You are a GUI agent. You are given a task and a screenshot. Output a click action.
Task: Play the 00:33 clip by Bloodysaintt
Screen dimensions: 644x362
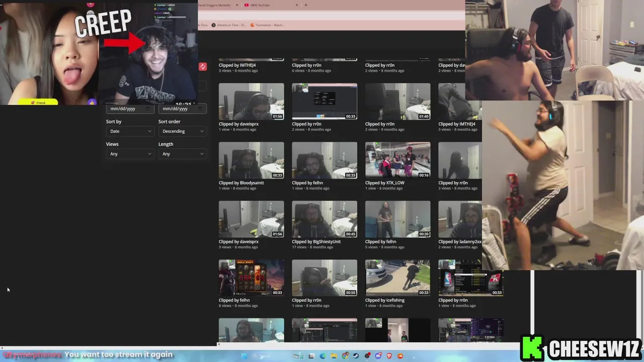click(x=251, y=160)
